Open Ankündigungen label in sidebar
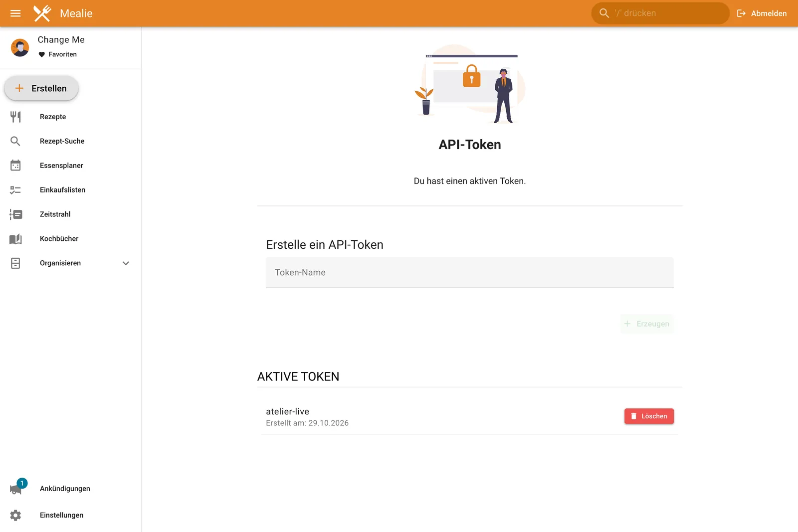This screenshot has width=798, height=532. pyautogui.click(x=65, y=489)
